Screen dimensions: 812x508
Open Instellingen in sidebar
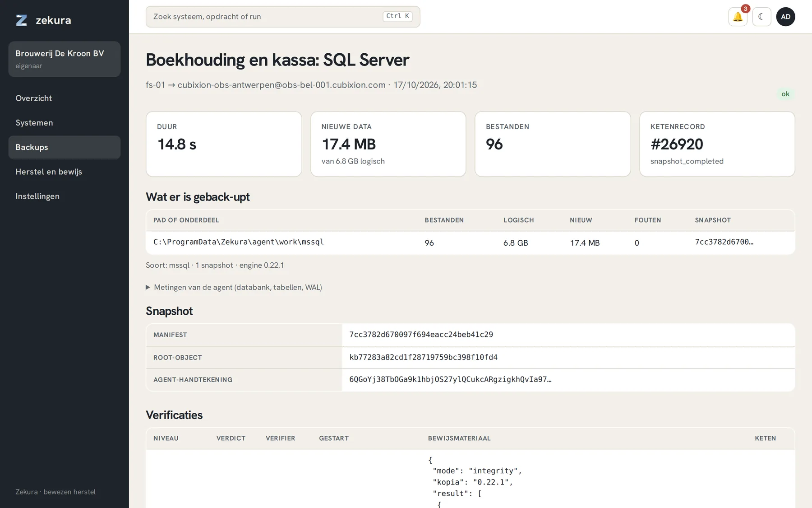65,196
